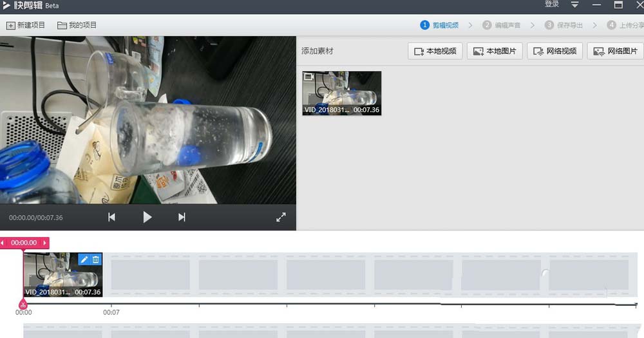Add a network picture (网络图片)
The image size is (644, 338).
coord(615,51)
